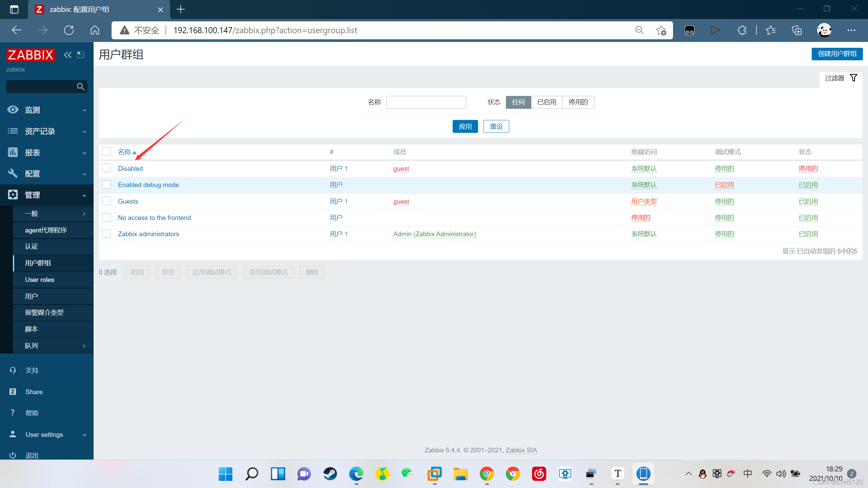Open the browser profile avatar

824,30
